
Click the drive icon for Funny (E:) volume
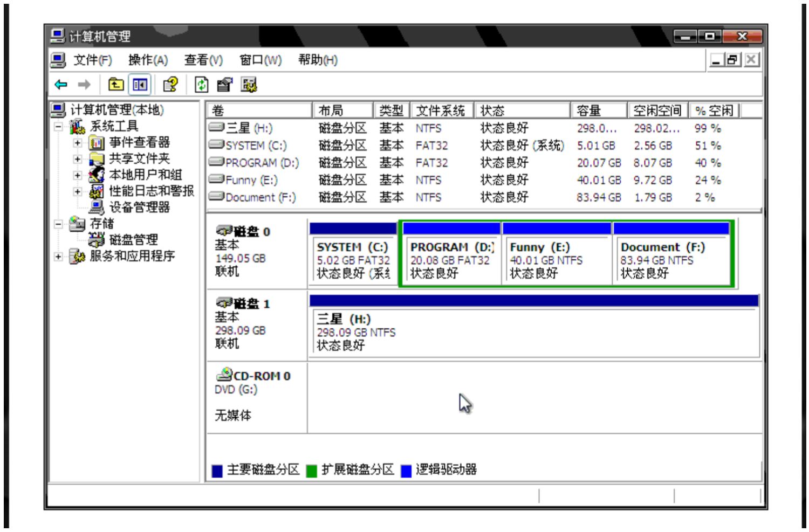point(216,179)
